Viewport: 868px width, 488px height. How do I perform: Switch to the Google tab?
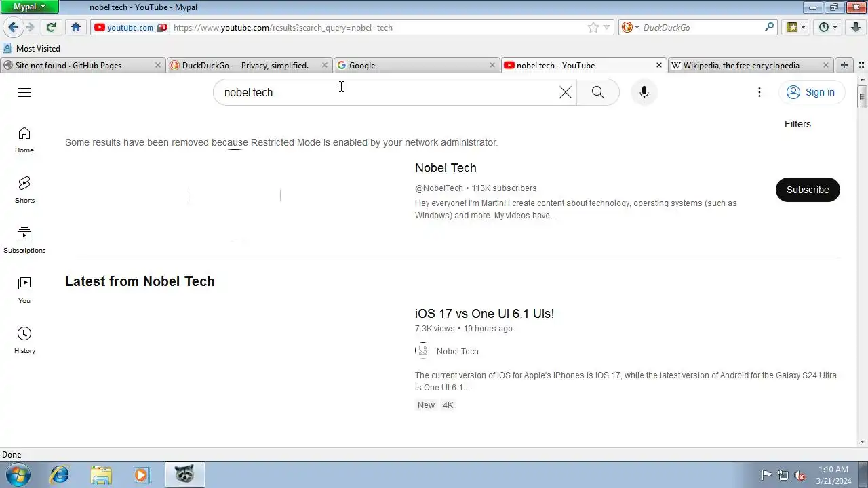pyautogui.click(x=416, y=65)
